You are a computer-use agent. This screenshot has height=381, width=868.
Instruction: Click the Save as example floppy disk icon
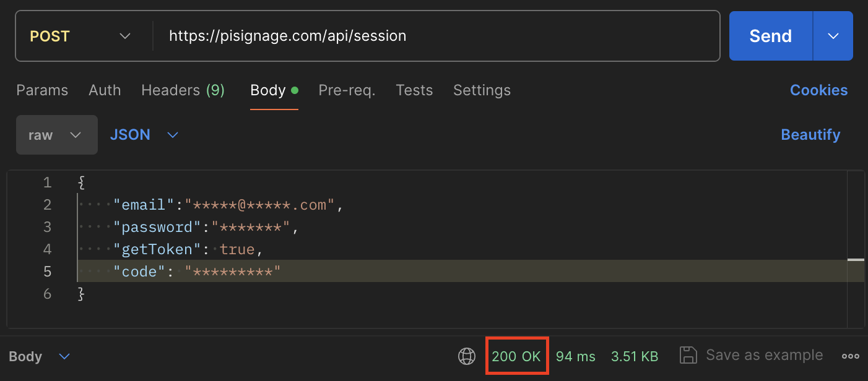coord(688,355)
